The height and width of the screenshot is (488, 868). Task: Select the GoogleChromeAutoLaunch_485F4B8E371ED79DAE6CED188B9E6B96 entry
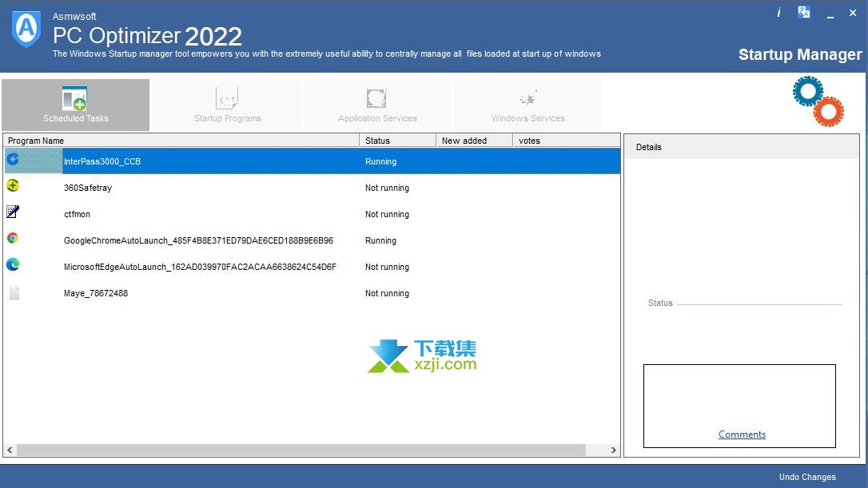point(199,240)
